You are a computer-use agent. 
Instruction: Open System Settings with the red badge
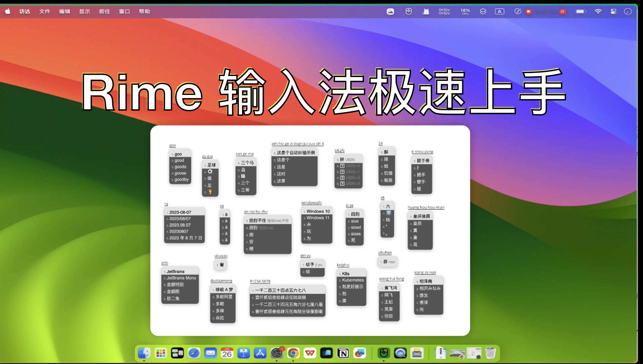click(277, 353)
